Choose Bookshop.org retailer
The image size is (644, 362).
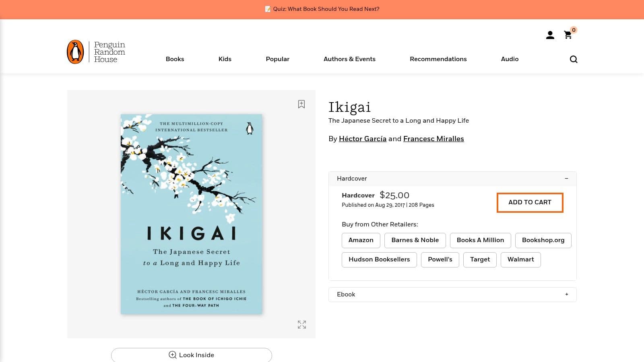(x=543, y=240)
